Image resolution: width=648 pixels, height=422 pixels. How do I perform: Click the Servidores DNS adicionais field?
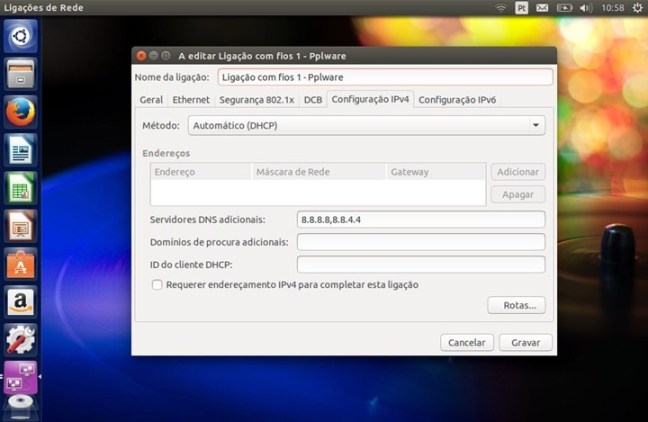click(x=420, y=219)
